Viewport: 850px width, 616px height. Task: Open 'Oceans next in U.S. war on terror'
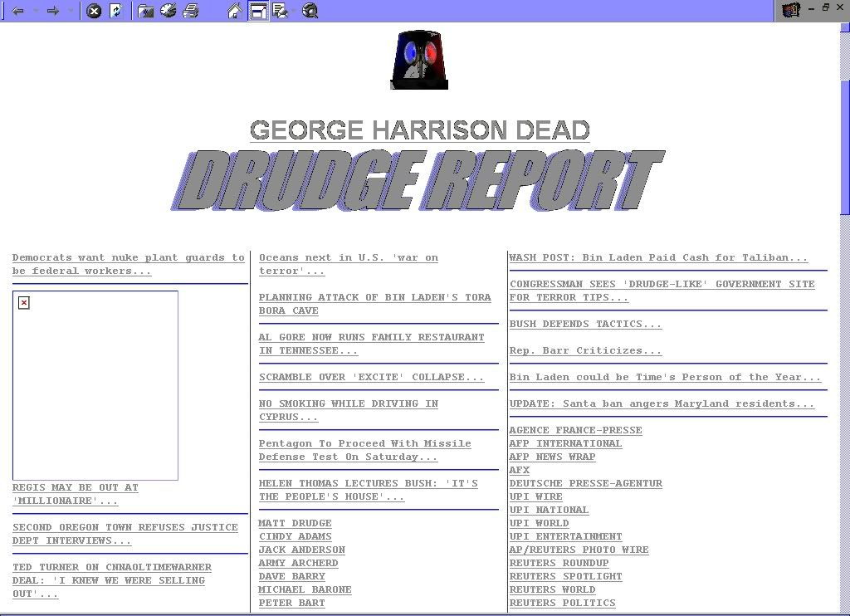[x=349, y=264]
